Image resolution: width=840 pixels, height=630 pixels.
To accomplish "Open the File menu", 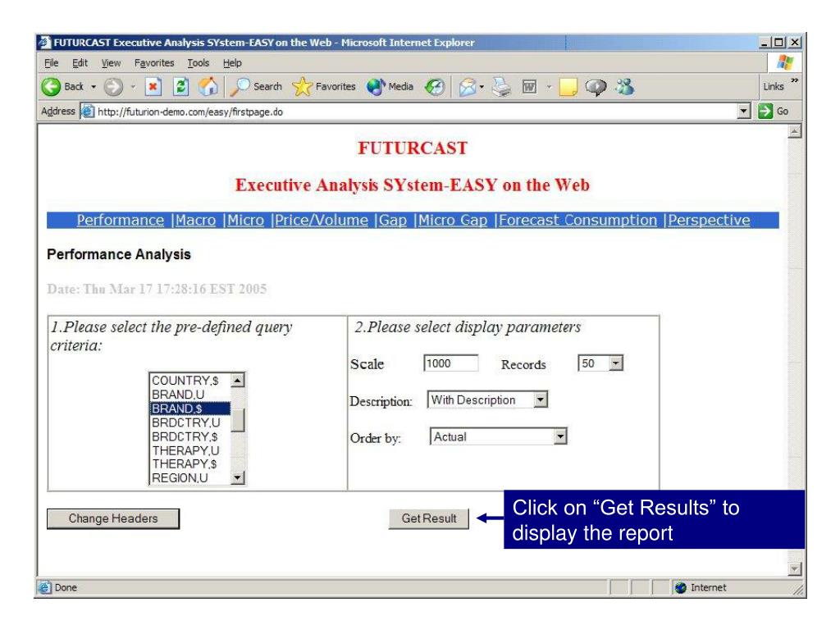I will (x=52, y=63).
